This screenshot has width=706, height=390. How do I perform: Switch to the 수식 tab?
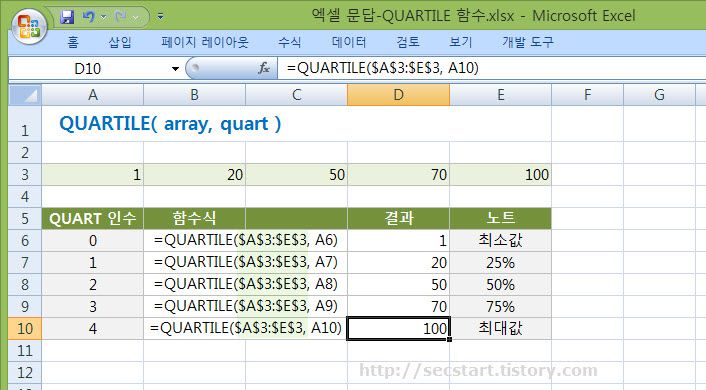tap(289, 42)
